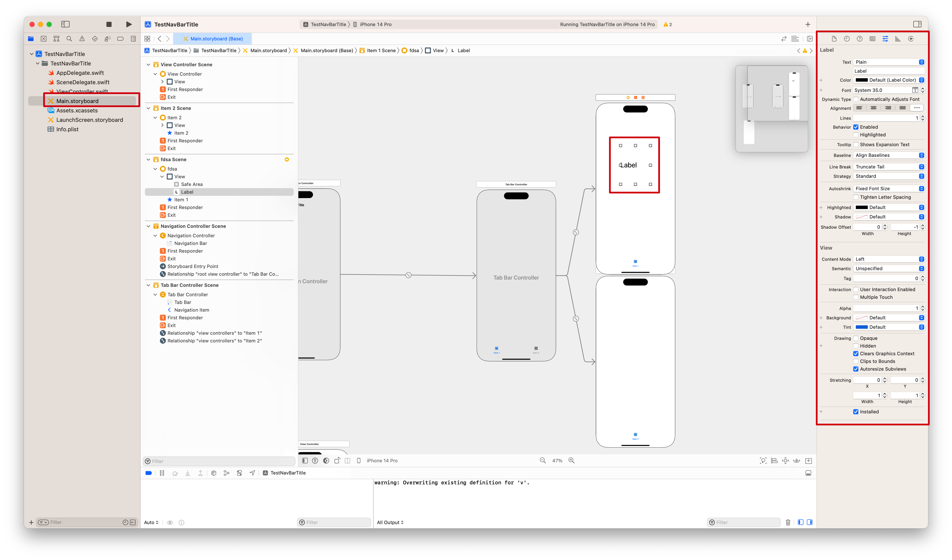
Task: Collapse the fdsa Scene disclosure triangle
Action: [148, 159]
